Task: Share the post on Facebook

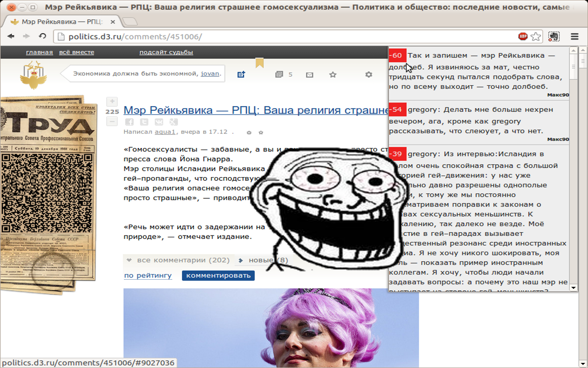Action: click(130, 122)
